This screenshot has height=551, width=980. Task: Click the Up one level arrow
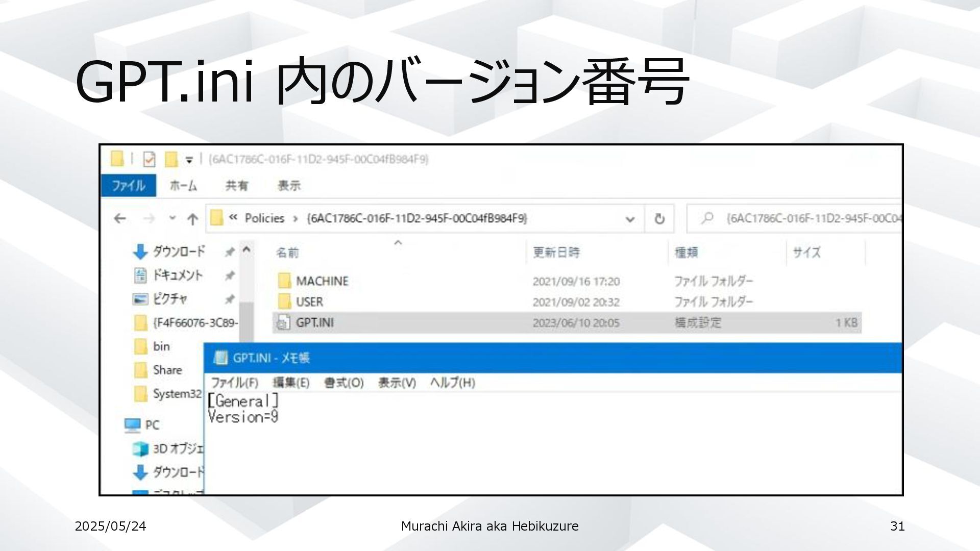click(x=192, y=219)
